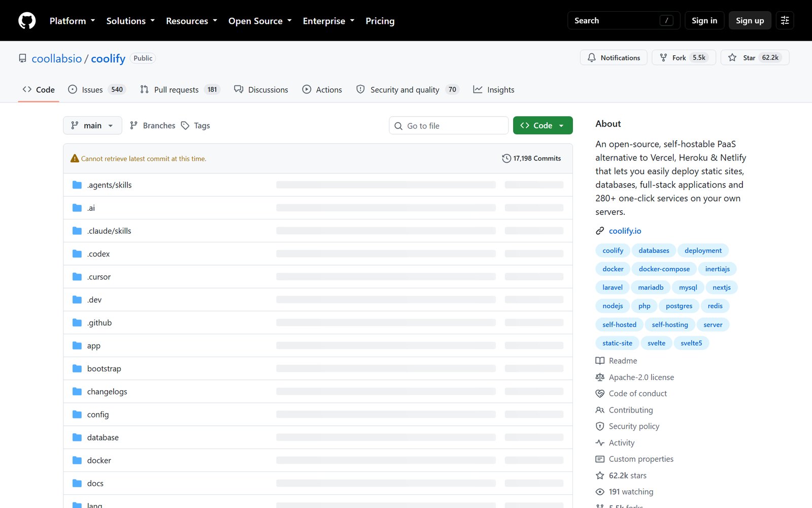Click the warning triangle icon for commit error
The image size is (812, 508).
coord(75,158)
